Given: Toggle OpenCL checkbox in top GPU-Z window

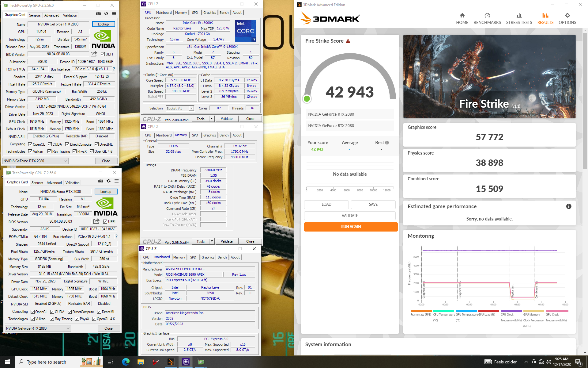Looking at the screenshot, I should 30,144.
